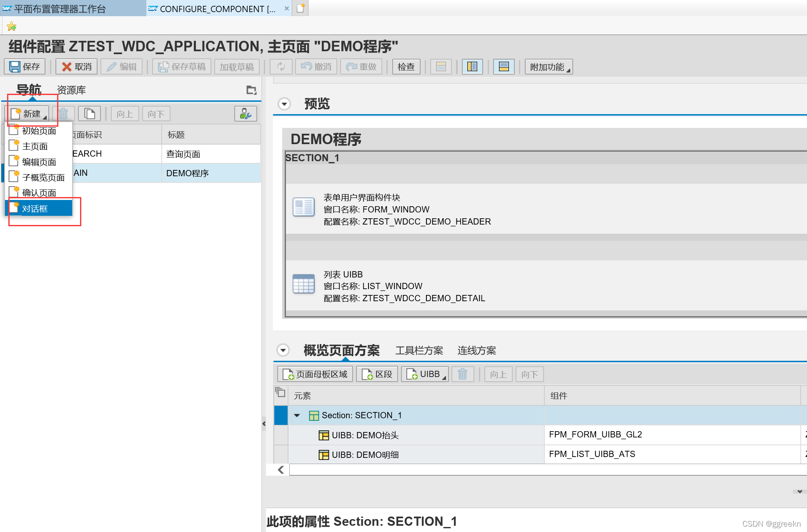
Task: Select 主页面 from the new menu
Action: [x=39, y=146]
